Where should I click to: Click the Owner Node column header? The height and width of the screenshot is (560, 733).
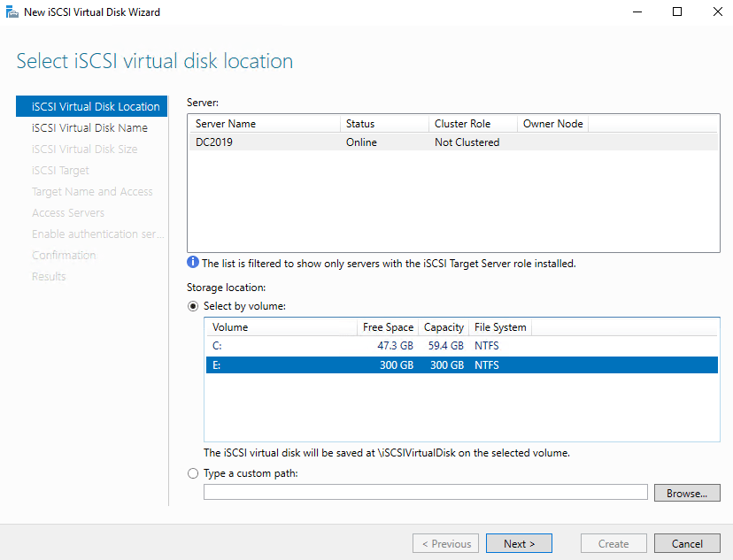coord(552,124)
